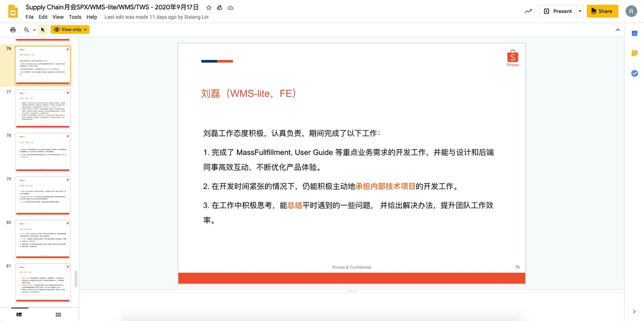644x321 pixels.
Task: Click the presentation title "Supply Chain月会SPX/WMS-lite/WMS/TWS"
Action: pyautogui.click(x=112, y=7)
